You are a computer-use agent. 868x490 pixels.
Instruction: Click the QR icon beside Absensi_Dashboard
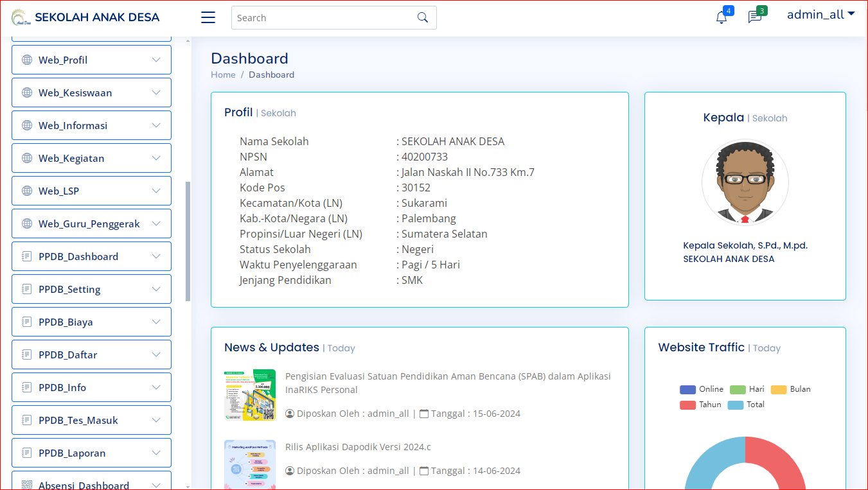coord(27,485)
